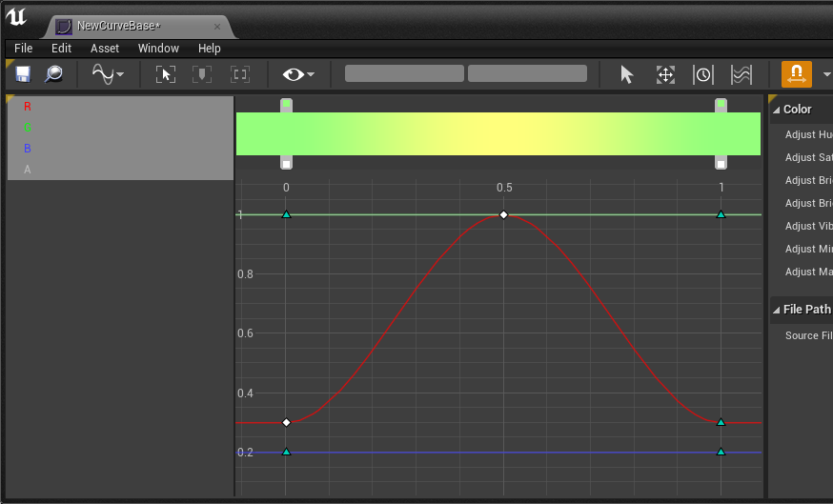
Task: Select the red curve key at time 0.5
Action: tap(503, 214)
